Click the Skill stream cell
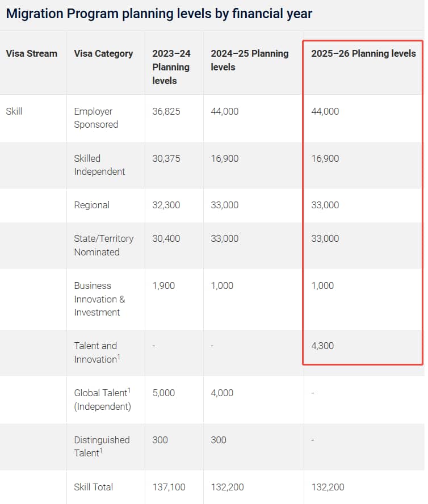Image resolution: width=428 pixels, height=504 pixels. click(x=14, y=111)
